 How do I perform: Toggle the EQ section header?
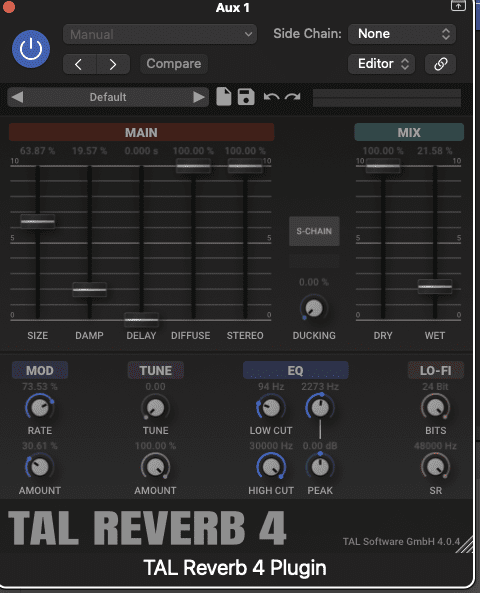pyautogui.click(x=295, y=370)
